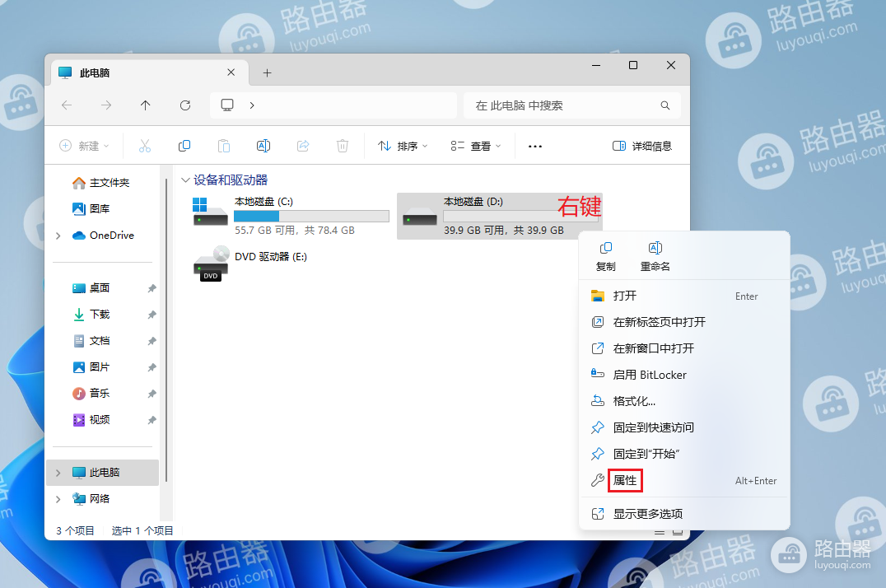Open the 查看 (View) dropdown
Viewport: 886px width, 588px height.
[x=476, y=146]
